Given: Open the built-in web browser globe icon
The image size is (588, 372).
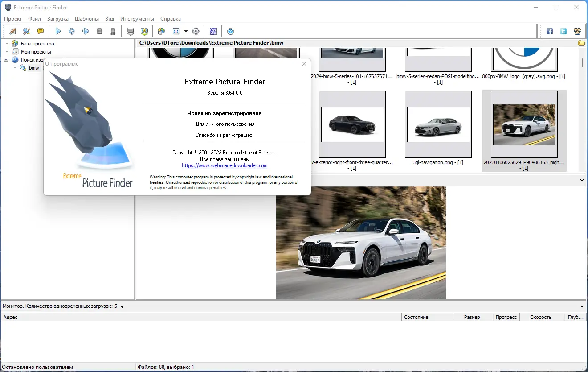Looking at the screenshot, I should point(160,31).
